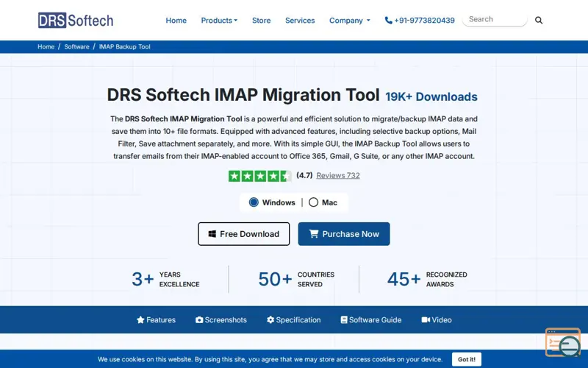Click the star icon beside Features
Viewport: 588px width, 368px height.
140,320
